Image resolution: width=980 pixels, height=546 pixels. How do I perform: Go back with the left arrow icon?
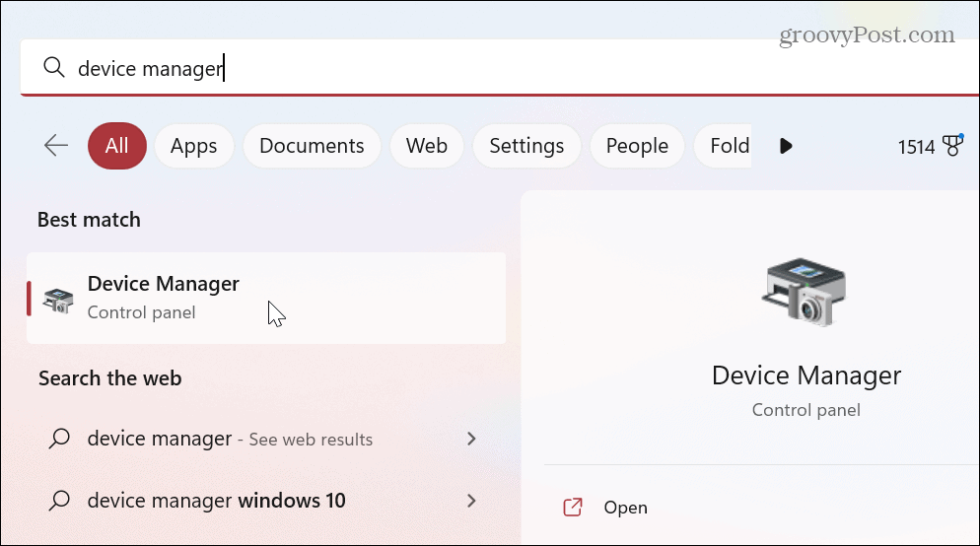[x=55, y=146]
